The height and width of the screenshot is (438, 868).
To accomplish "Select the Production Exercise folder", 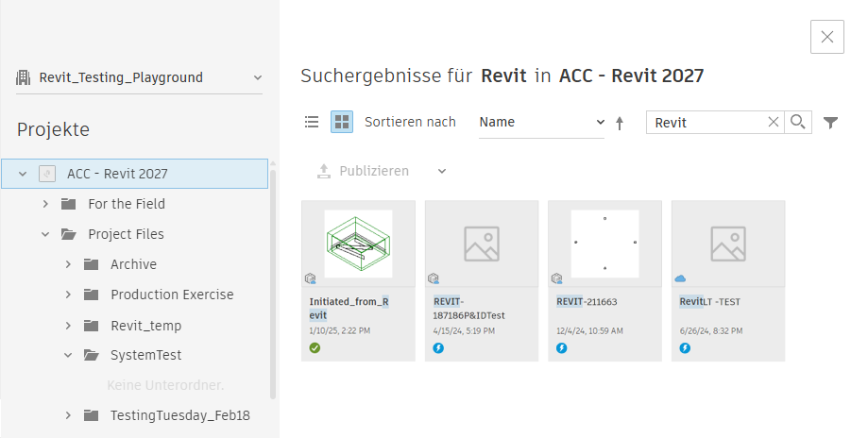I will [172, 295].
